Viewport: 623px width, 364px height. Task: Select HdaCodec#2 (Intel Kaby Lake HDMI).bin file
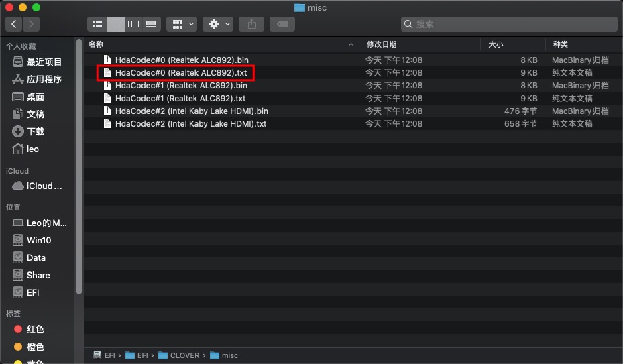pos(353,111)
